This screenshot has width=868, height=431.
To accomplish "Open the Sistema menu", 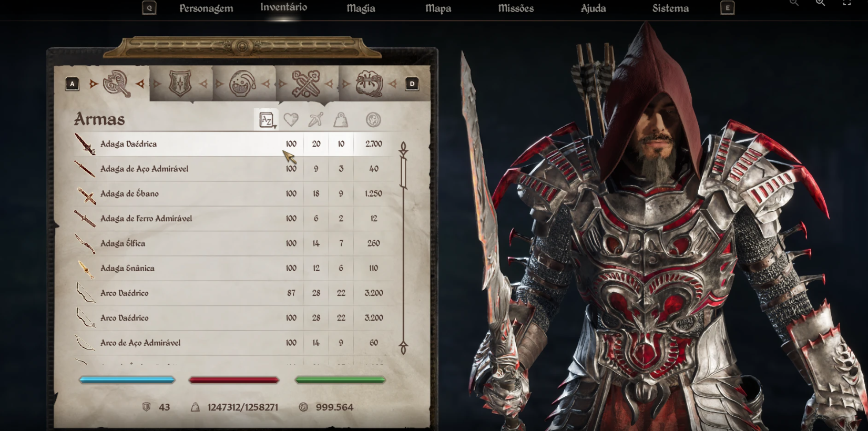I will pos(670,8).
